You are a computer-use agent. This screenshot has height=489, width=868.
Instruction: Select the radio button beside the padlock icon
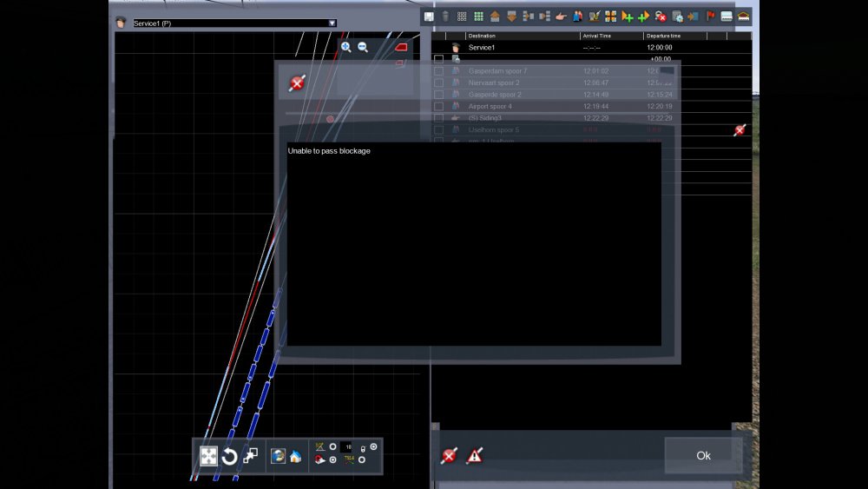coord(373,447)
